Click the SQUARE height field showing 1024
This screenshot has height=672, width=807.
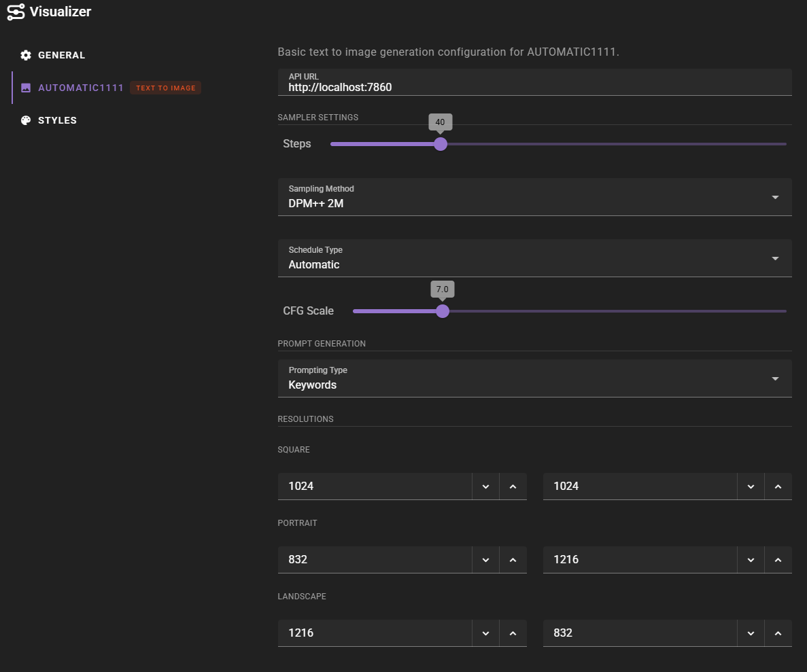(639, 486)
